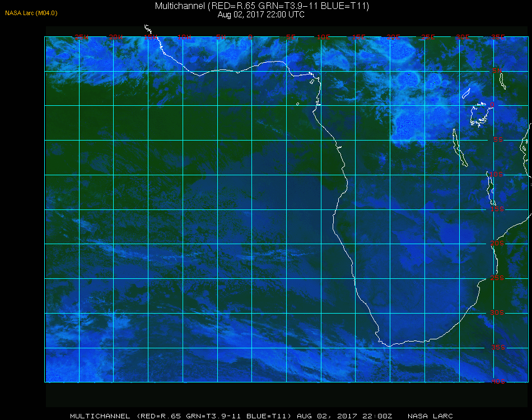The height and width of the screenshot is (420, 532).
Task: Click the '20E' longitude label
Action: 393,37
